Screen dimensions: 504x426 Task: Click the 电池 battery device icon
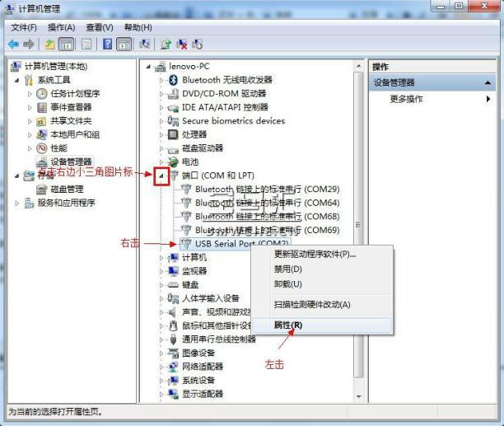pos(173,162)
